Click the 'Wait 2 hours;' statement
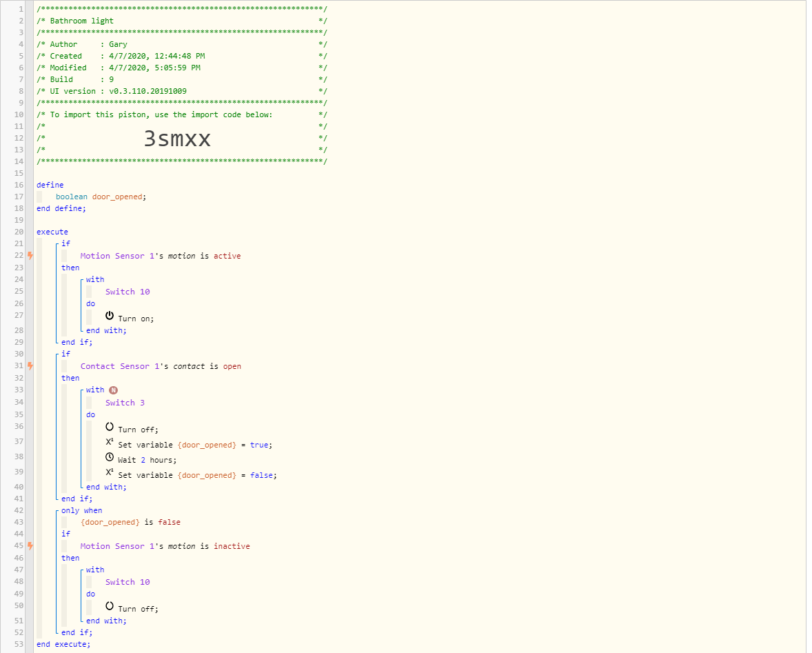This screenshot has height=653, width=812. click(x=147, y=460)
